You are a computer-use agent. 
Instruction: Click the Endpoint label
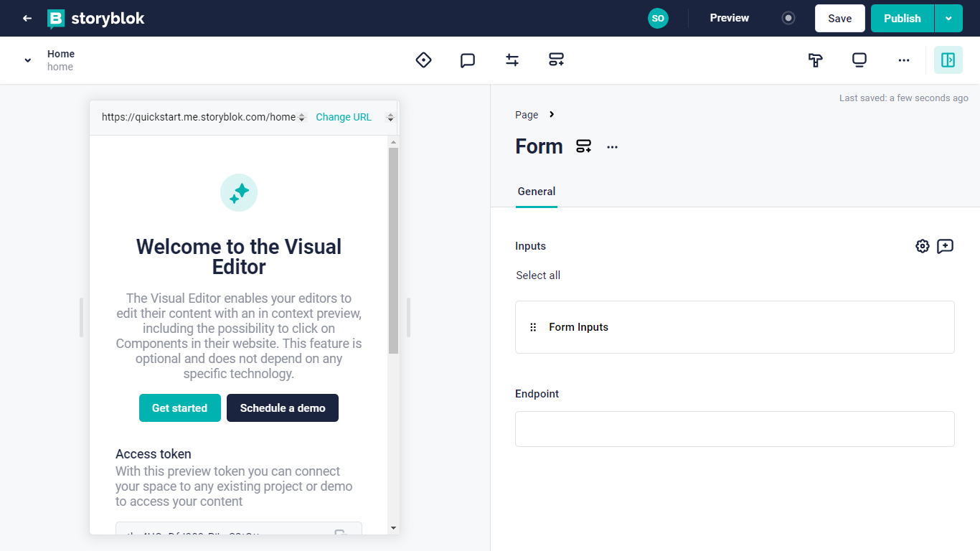click(x=537, y=394)
